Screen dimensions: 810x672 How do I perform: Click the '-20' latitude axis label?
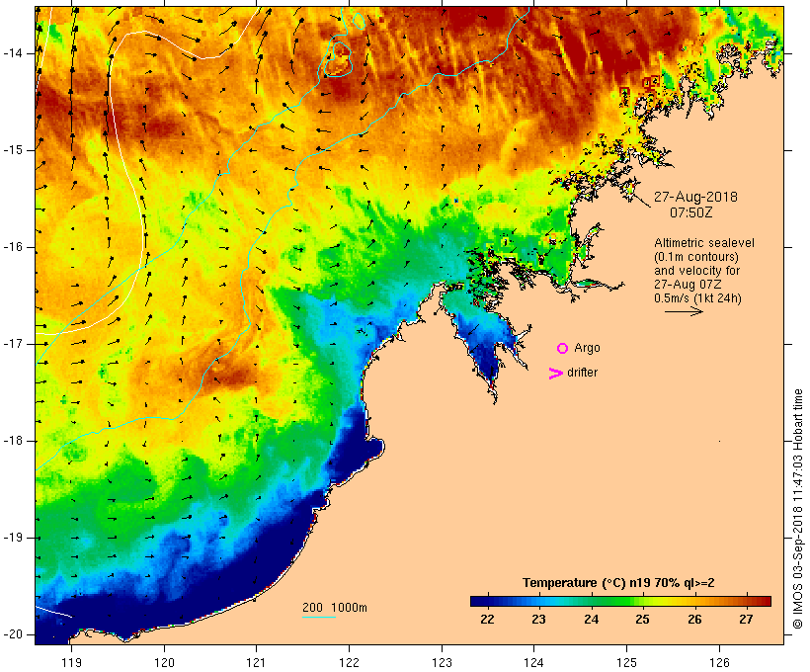coord(13,634)
